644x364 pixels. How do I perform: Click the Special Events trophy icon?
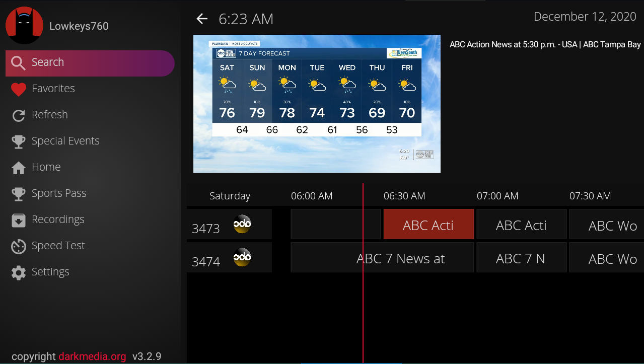click(x=19, y=141)
